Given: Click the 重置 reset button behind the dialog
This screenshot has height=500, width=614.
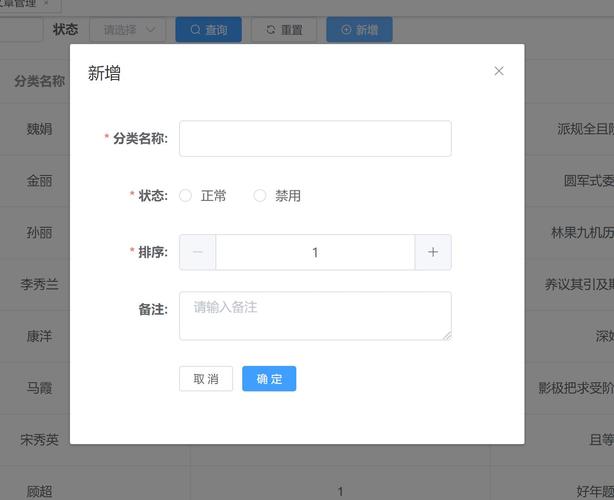Looking at the screenshot, I should tap(284, 30).
